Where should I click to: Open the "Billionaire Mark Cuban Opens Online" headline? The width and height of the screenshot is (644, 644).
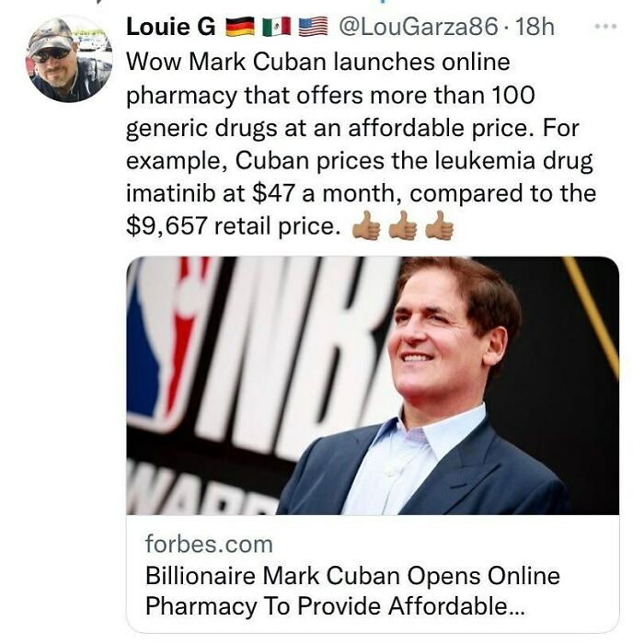coord(352,575)
